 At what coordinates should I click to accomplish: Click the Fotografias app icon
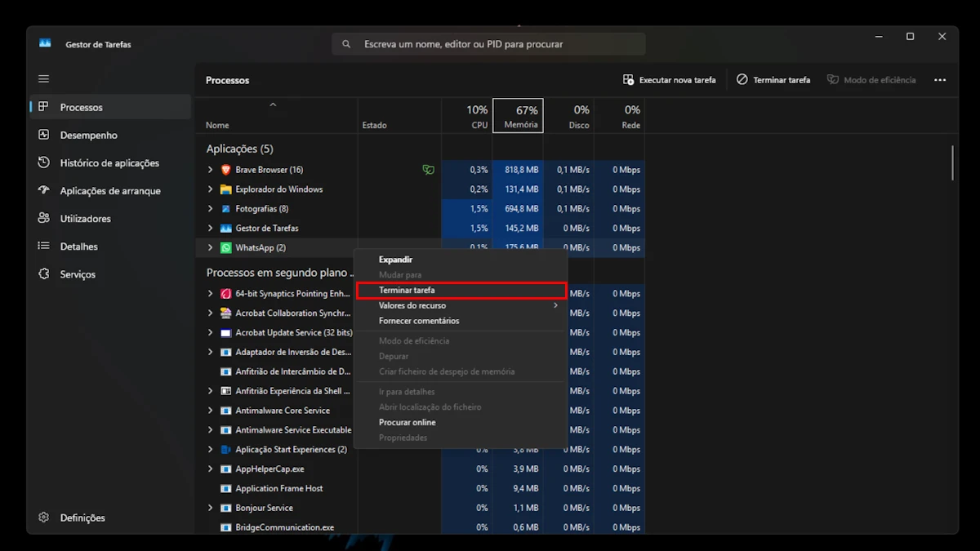[x=226, y=209]
